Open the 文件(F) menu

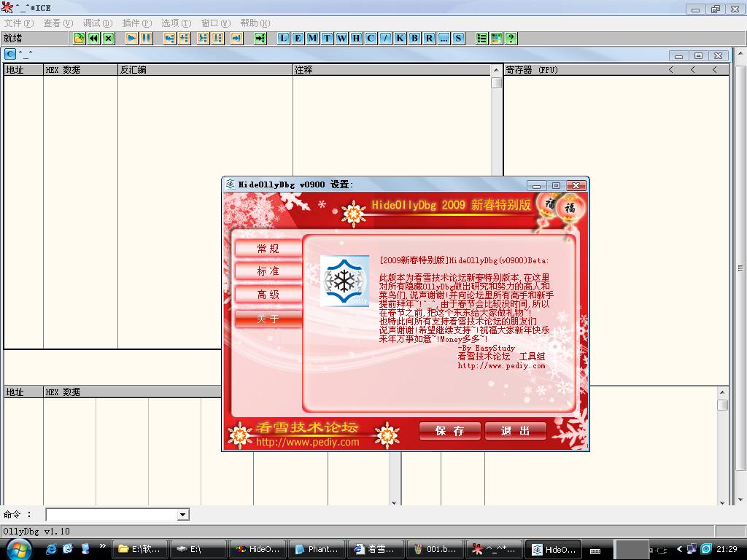(x=19, y=23)
